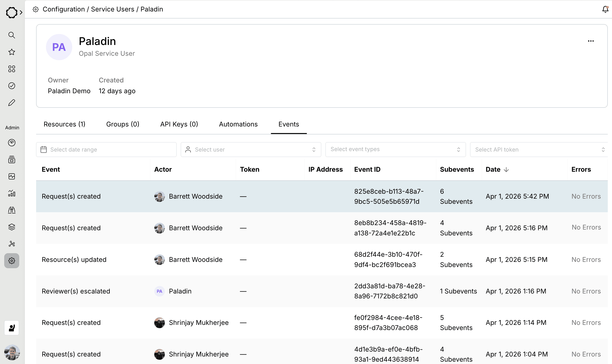Open the notifications bell
The width and height of the screenshot is (612, 364).
[x=605, y=9]
